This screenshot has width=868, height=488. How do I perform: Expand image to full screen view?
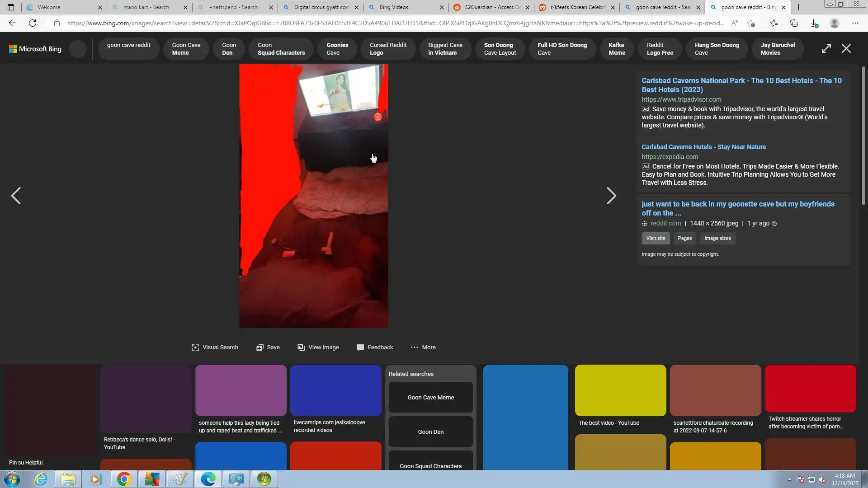click(x=826, y=49)
